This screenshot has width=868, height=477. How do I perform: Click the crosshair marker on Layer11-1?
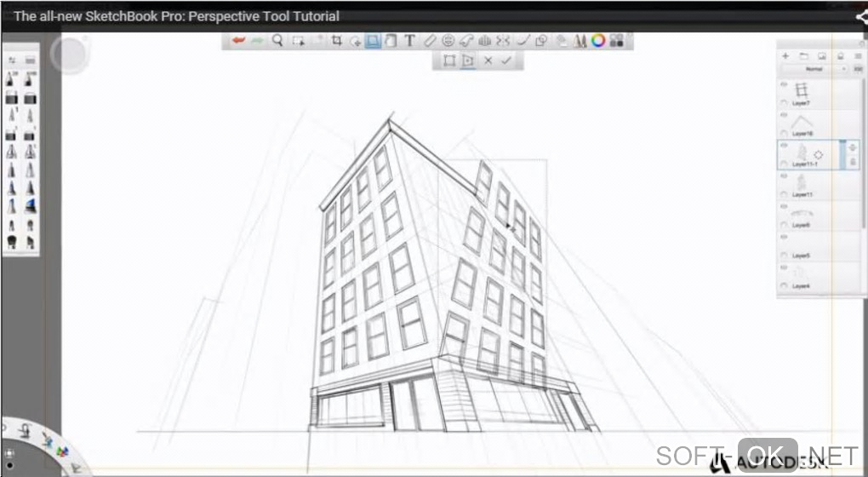tap(818, 155)
